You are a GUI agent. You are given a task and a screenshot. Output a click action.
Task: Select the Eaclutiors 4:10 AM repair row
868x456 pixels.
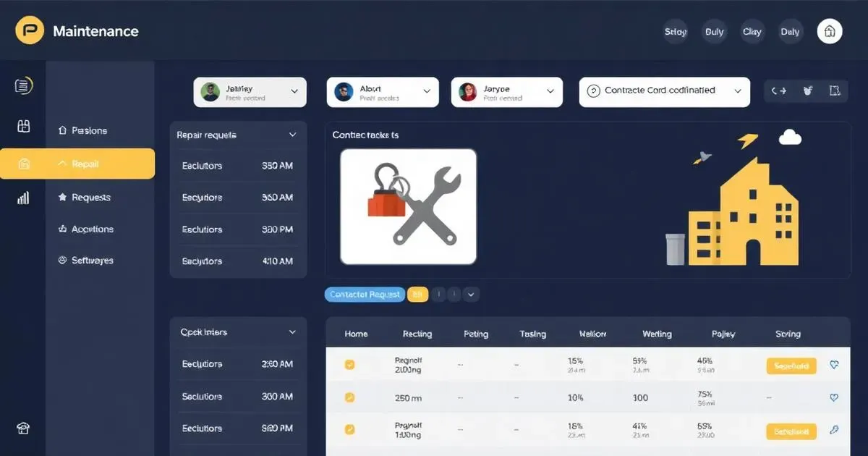point(238,261)
